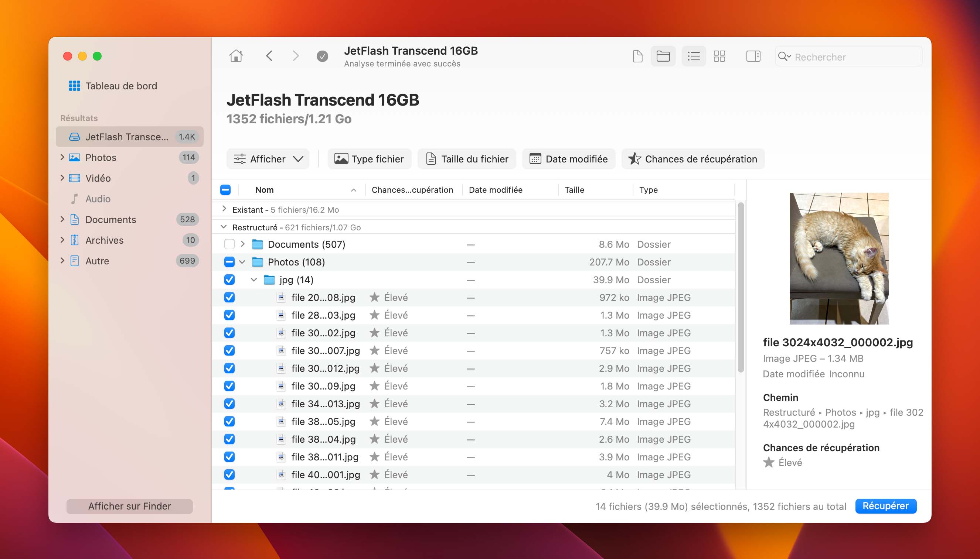Viewport: 980px width, 559px height.
Task: Click the Récupérer button
Action: 885,506
